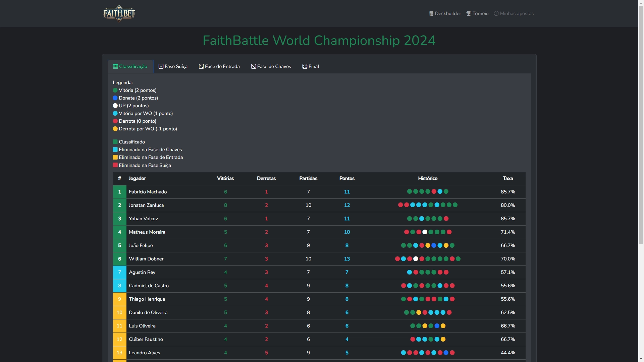Click the Deckbuilder calculator icon

pyautogui.click(x=431, y=14)
